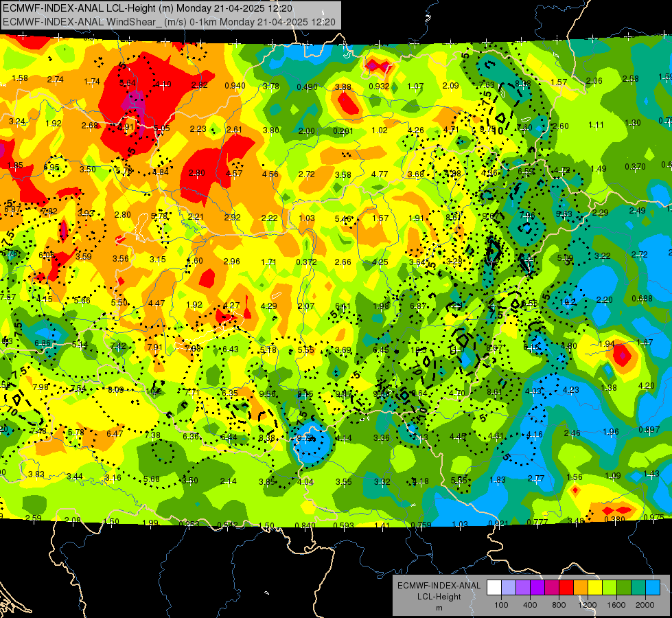Click the wind shear value '9.56'
The image size is (672, 618).
tap(268, 393)
